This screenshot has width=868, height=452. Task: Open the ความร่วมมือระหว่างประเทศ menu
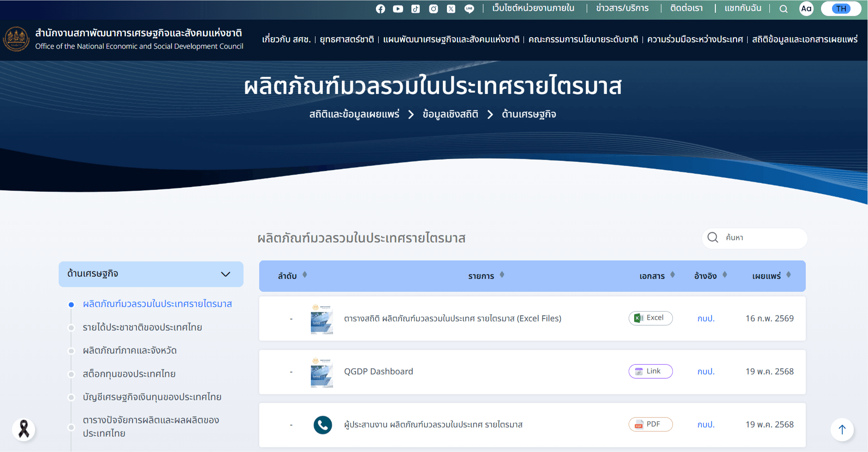(695, 40)
